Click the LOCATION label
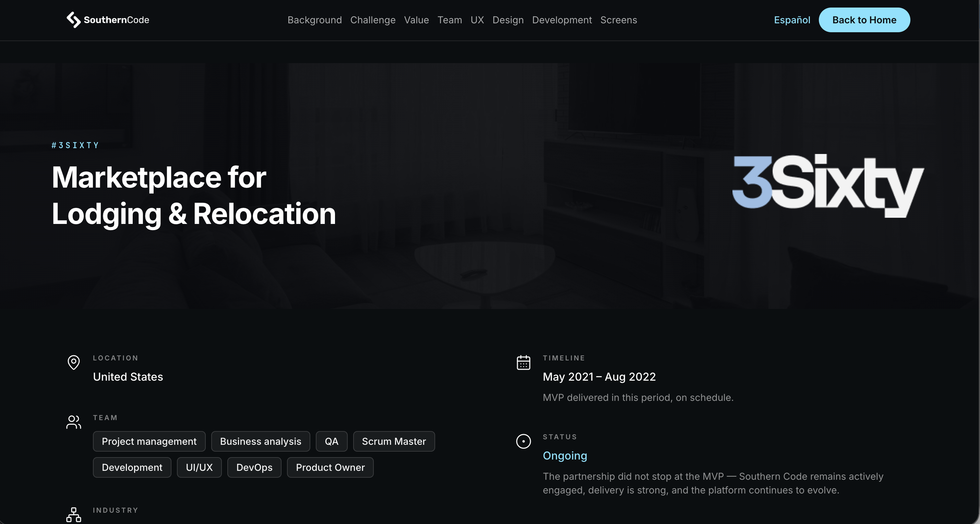Image resolution: width=980 pixels, height=524 pixels. (116, 358)
